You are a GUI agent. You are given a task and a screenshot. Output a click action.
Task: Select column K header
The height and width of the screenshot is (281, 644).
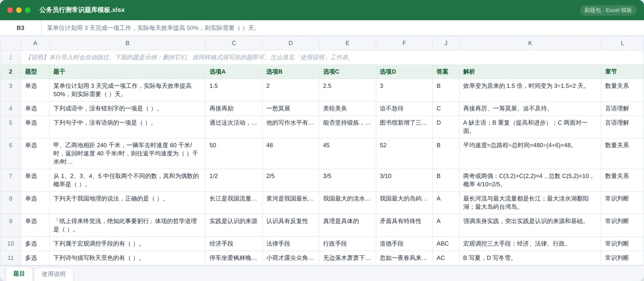530,43
